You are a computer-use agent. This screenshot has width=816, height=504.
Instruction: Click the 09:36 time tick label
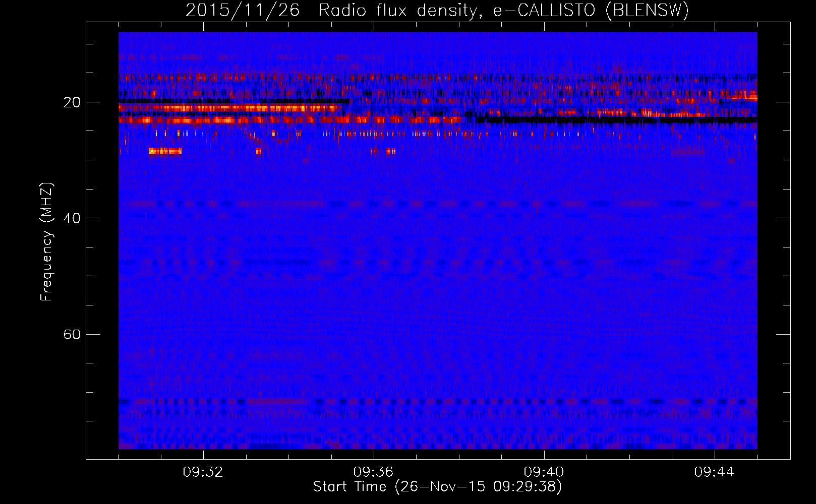[373, 472]
